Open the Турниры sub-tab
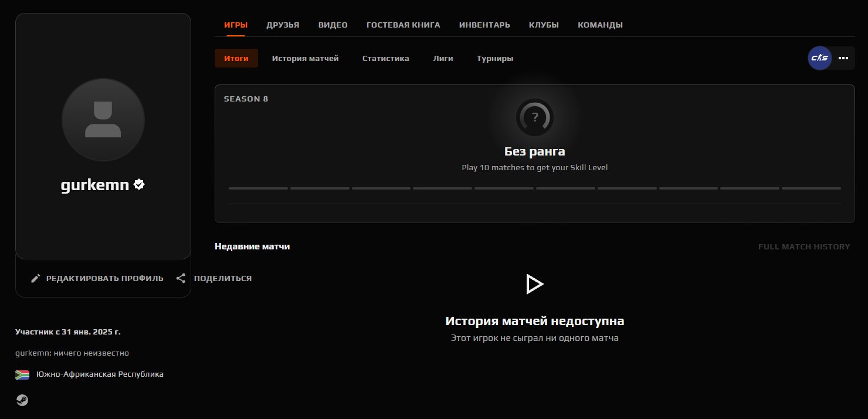 pyautogui.click(x=495, y=58)
